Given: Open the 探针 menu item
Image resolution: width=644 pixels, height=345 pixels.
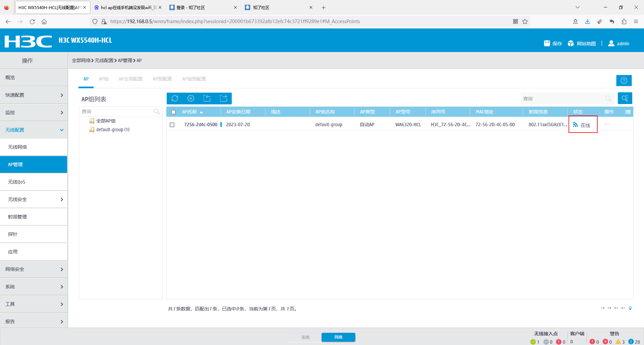Looking at the screenshot, I should click(x=34, y=234).
